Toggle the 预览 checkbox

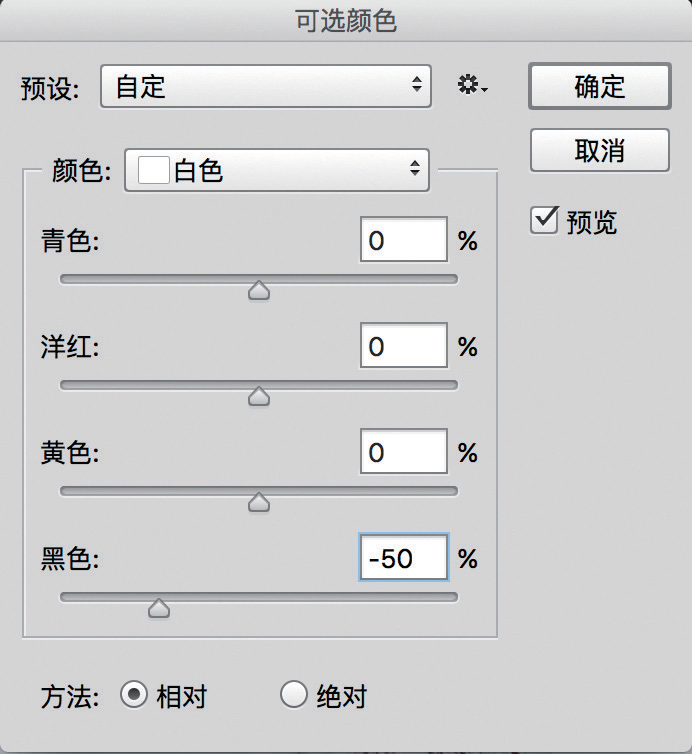pyautogui.click(x=543, y=220)
